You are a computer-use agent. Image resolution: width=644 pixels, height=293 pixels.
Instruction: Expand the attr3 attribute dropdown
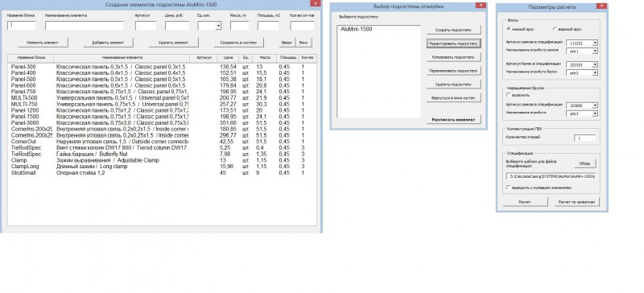[x=595, y=113]
